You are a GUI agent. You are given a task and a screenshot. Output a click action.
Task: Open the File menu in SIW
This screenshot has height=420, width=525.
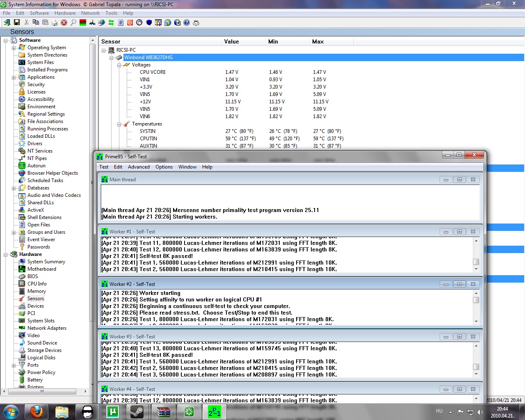pos(7,13)
